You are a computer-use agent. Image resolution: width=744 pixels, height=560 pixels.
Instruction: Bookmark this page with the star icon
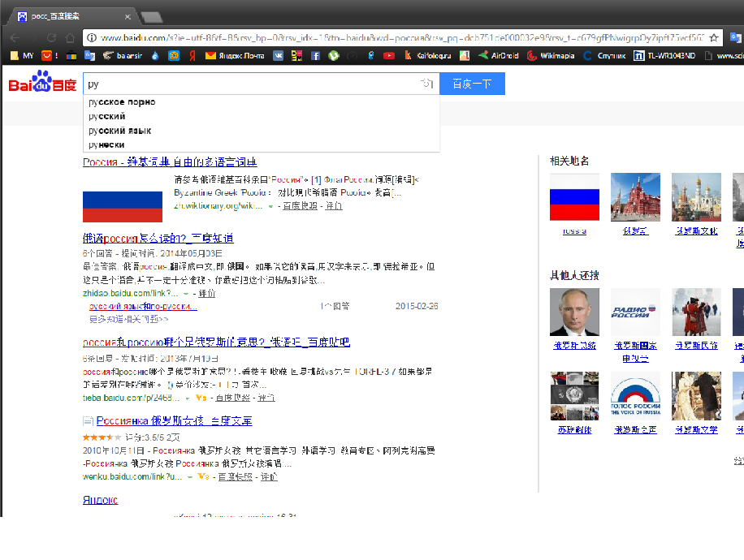tap(714, 37)
